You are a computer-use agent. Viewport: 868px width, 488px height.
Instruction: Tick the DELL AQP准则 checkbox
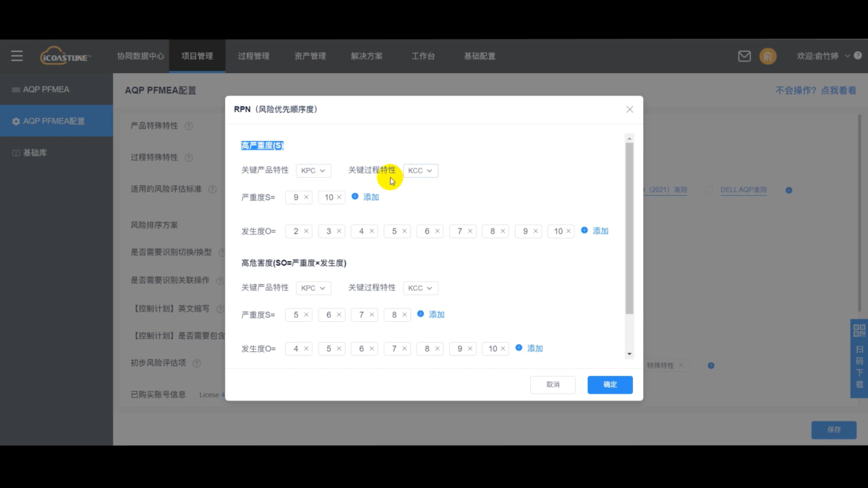tap(709, 190)
